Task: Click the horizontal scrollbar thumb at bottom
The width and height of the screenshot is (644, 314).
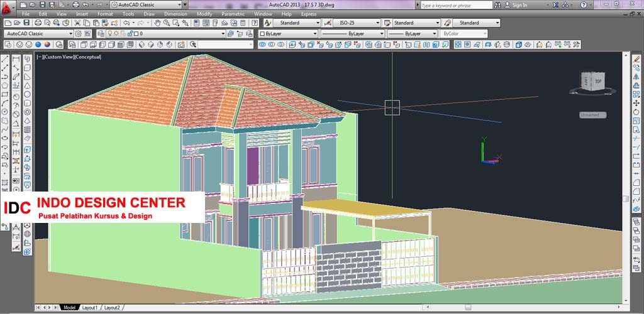Action: tap(468, 307)
